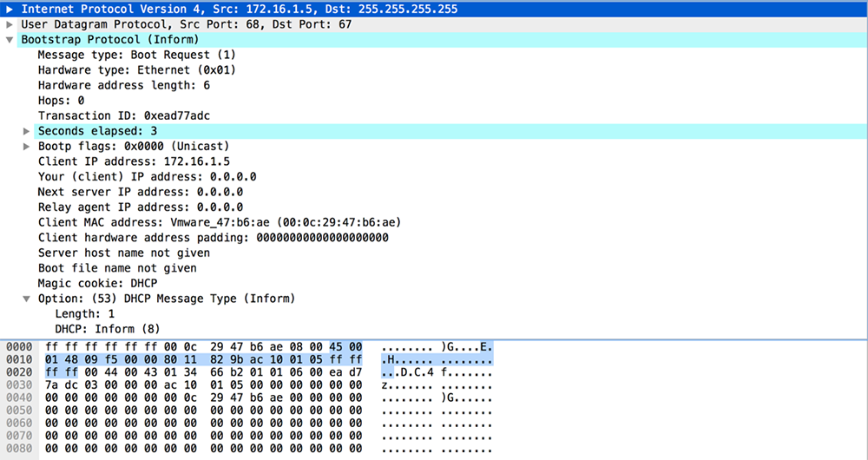Select Your (client) IP address: 0.0.0.0
This screenshot has width=868, height=460.
point(148,176)
